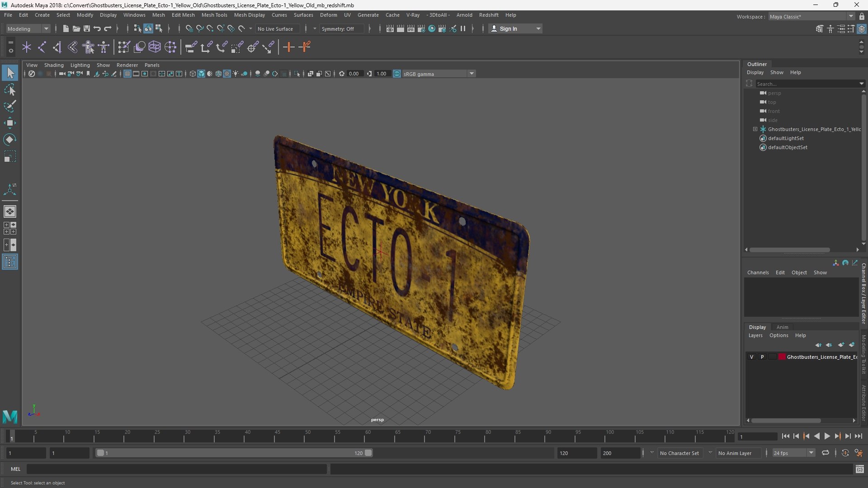Open the Mesh Tools menu

pyautogui.click(x=214, y=15)
